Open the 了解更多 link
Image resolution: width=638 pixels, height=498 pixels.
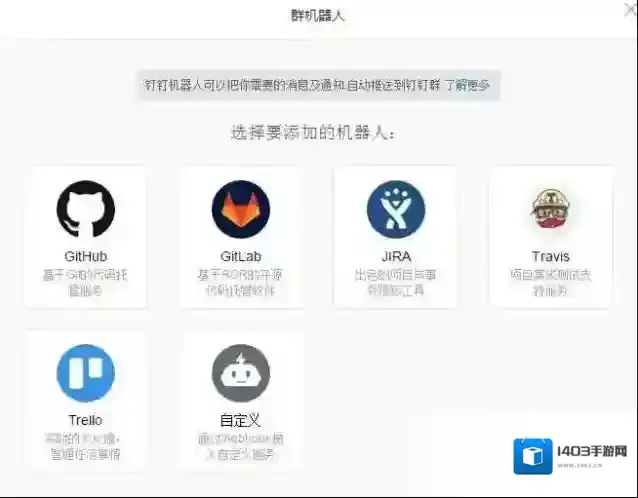pos(467,85)
